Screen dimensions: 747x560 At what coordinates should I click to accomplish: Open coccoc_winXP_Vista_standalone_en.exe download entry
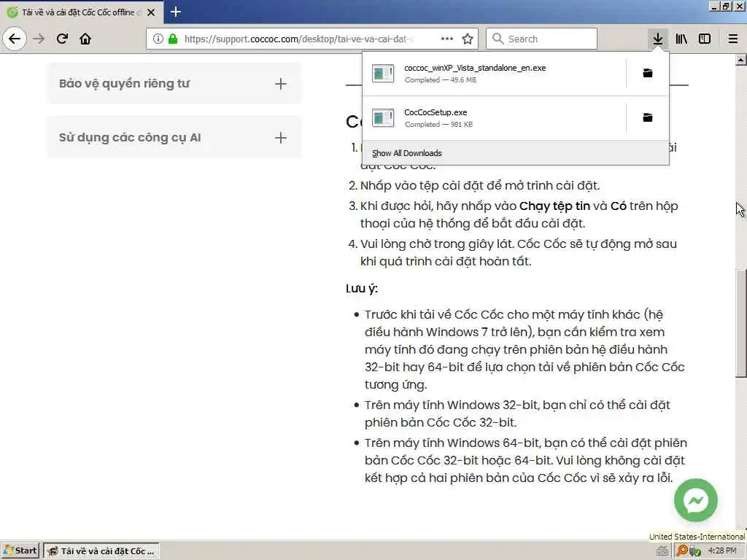(494, 74)
